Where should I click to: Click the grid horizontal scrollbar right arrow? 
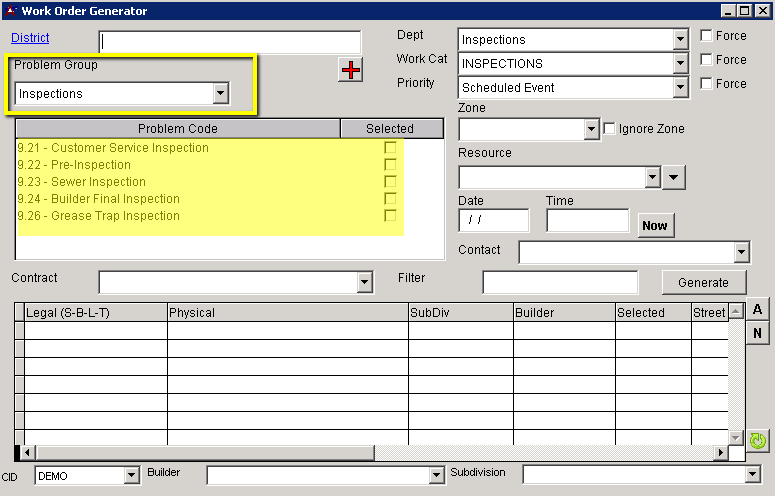point(720,453)
